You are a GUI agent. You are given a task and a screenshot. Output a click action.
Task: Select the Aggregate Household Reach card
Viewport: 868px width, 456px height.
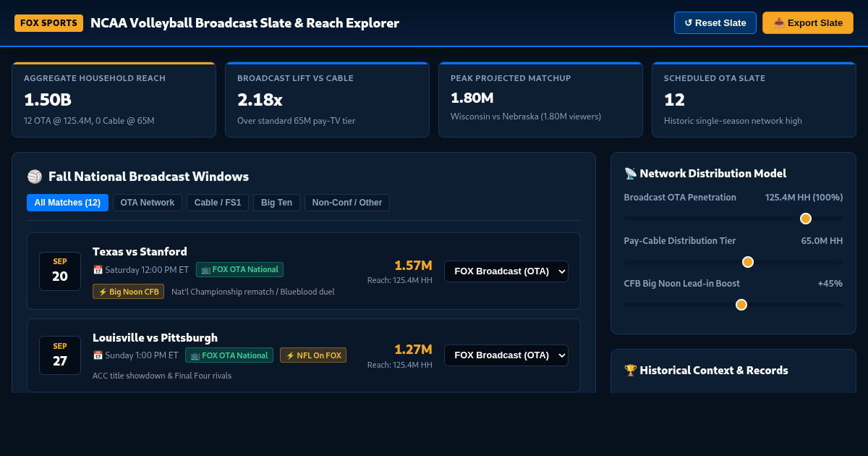114,100
